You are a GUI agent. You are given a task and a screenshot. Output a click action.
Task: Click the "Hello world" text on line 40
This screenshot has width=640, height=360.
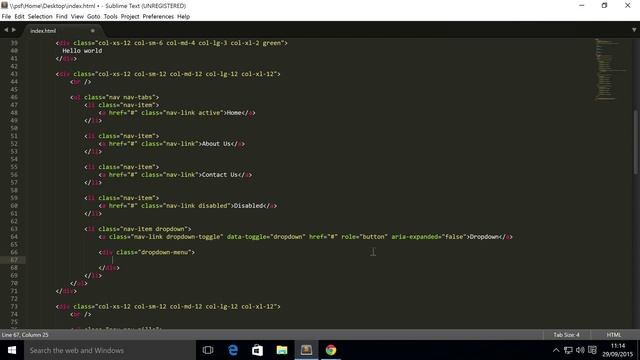pos(82,51)
